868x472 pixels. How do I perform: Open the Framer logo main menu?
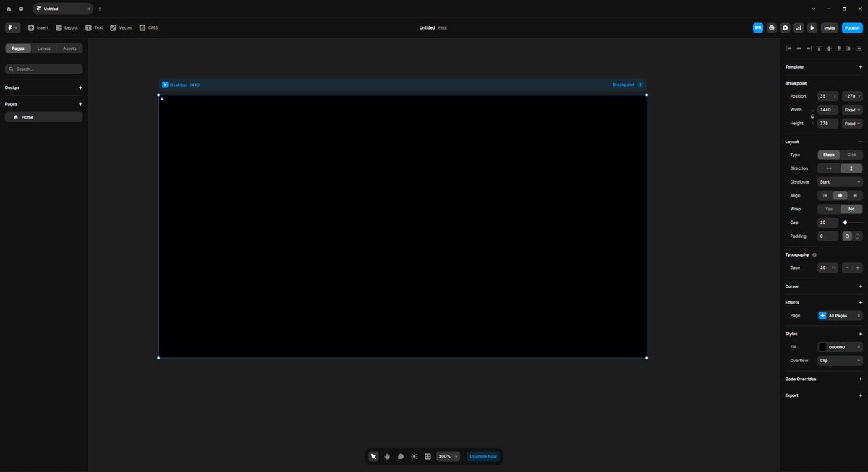click(x=13, y=27)
